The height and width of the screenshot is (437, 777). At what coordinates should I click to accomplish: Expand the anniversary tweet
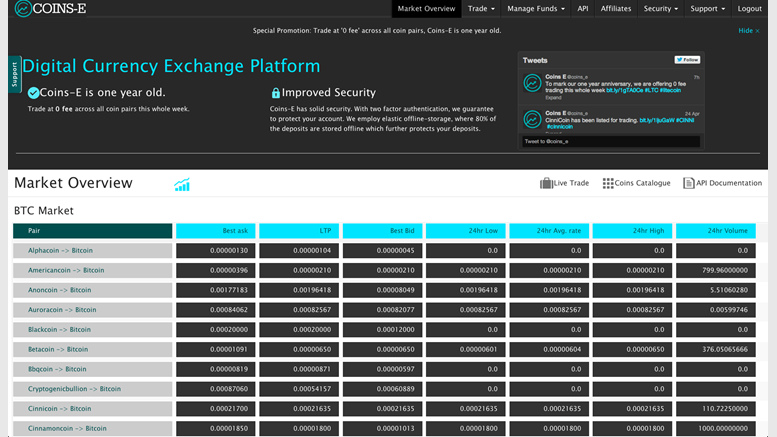tap(553, 98)
